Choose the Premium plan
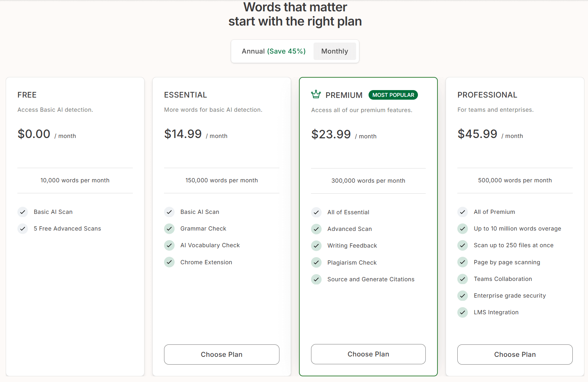The image size is (588, 382). tap(368, 354)
